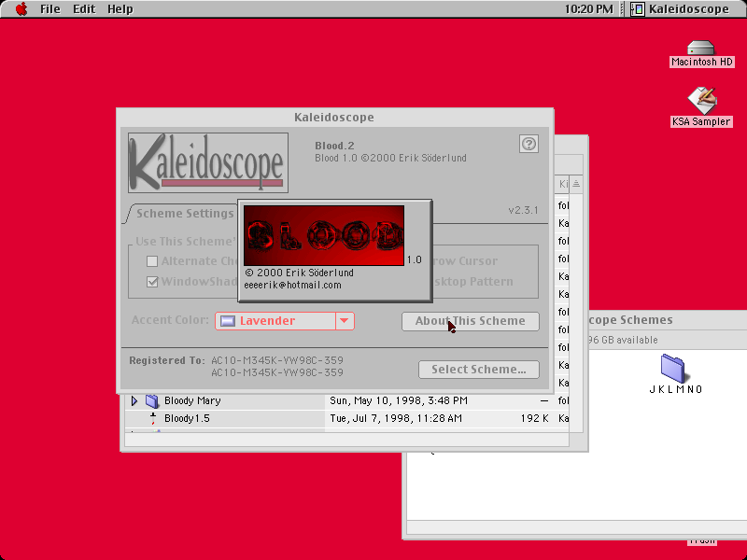Click the list window sort-order button
Screen dimensions: 747x560
(576, 184)
